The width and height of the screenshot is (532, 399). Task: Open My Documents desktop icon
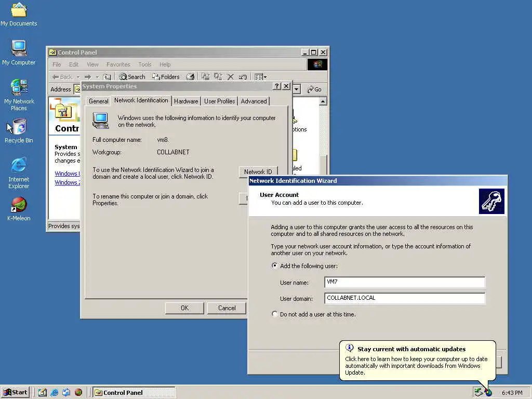click(19, 14)
